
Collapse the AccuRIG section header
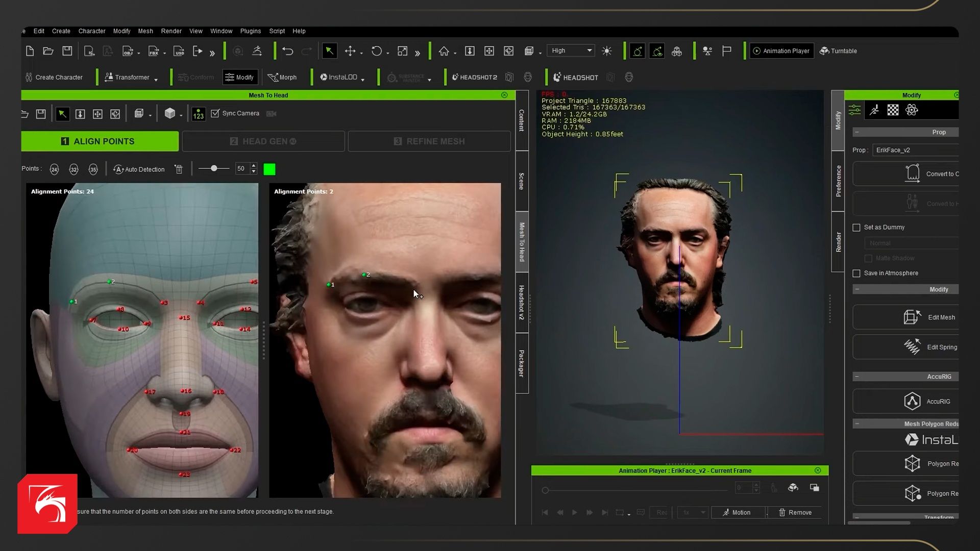[x=857, y=377]
